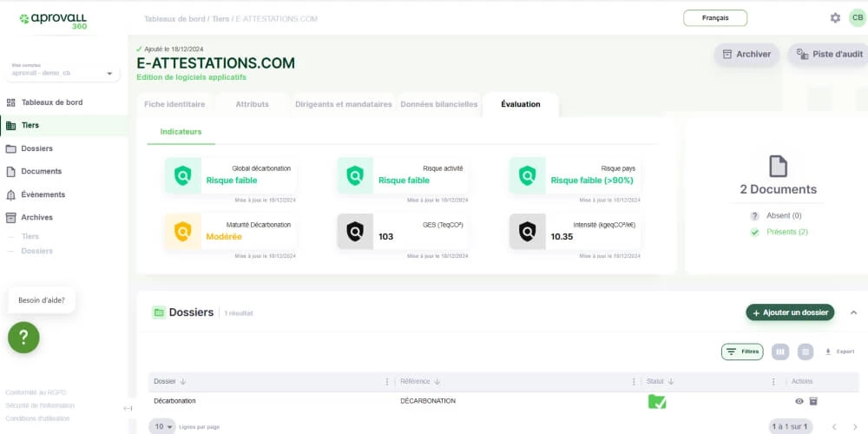Screen dimensions: 868x434
Task: Click the Global décarbonation shield icon
Action: pyautogui.click(x=182, y=175)
